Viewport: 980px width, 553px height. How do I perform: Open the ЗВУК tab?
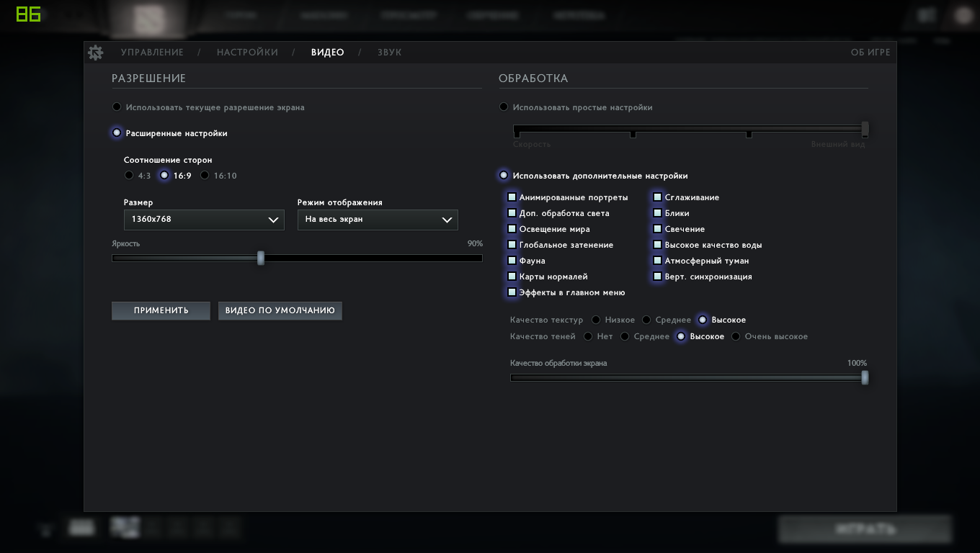389,53
